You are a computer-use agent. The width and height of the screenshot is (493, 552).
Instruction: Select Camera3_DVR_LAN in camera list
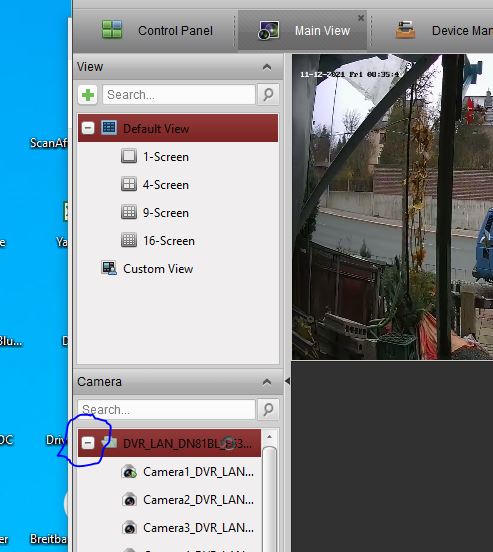[198, 528]
